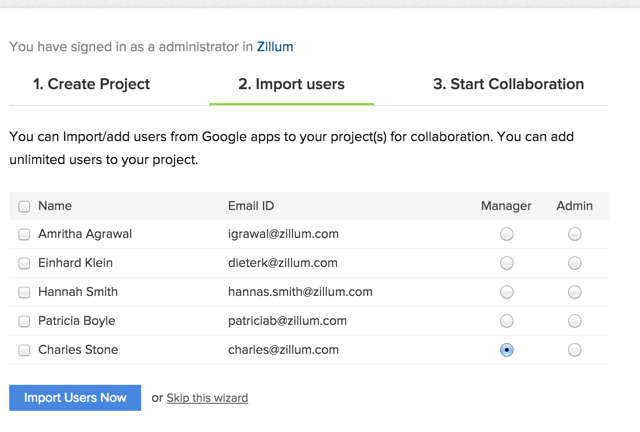Tick the checkbox for Amritha Agrawal
The height and width of the screenshot is (432, 640).
(24, 234)
